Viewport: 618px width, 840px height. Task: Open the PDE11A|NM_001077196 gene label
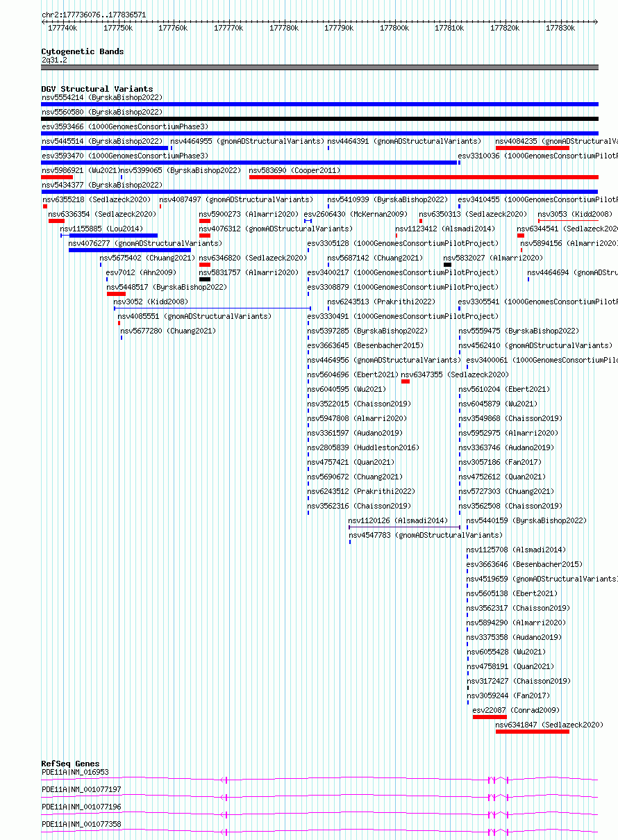(81, 807)
